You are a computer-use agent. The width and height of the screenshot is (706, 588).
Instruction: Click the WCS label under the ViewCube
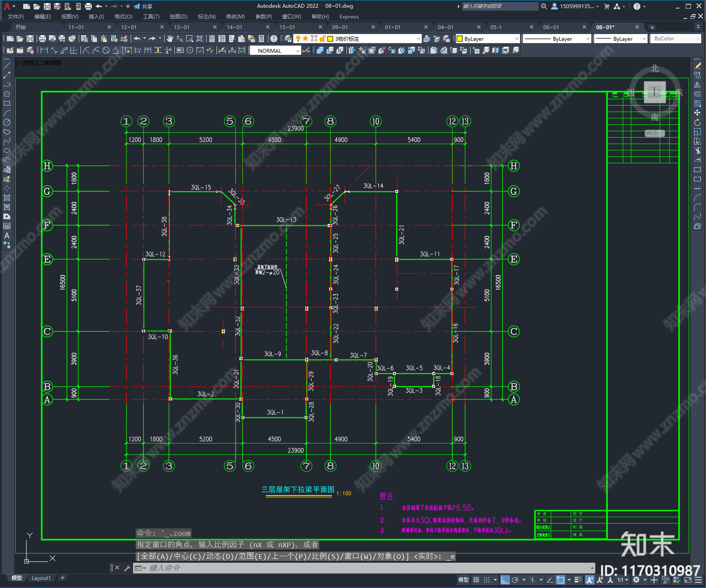(654, 133)
